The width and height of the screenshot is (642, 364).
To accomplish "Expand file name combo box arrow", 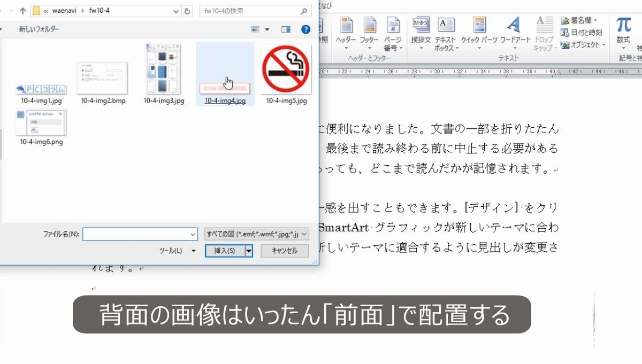I will point(193,234).
